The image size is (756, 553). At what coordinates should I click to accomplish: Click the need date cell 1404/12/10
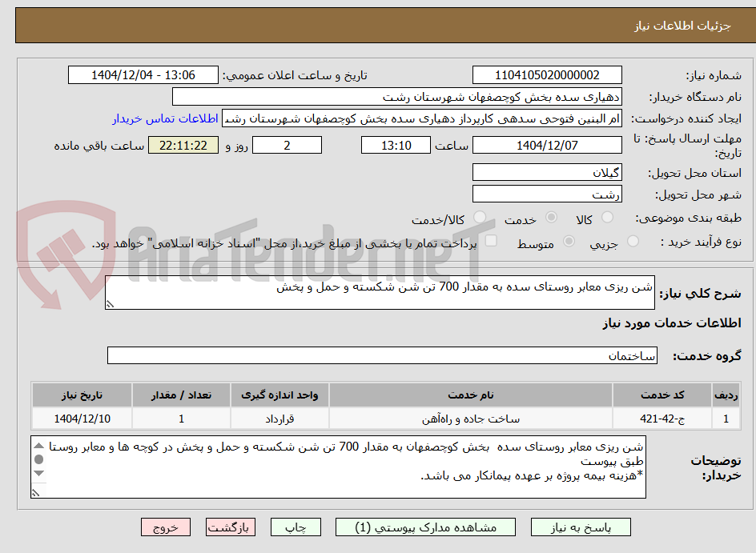pyautogui.click(x=82, y=419)
